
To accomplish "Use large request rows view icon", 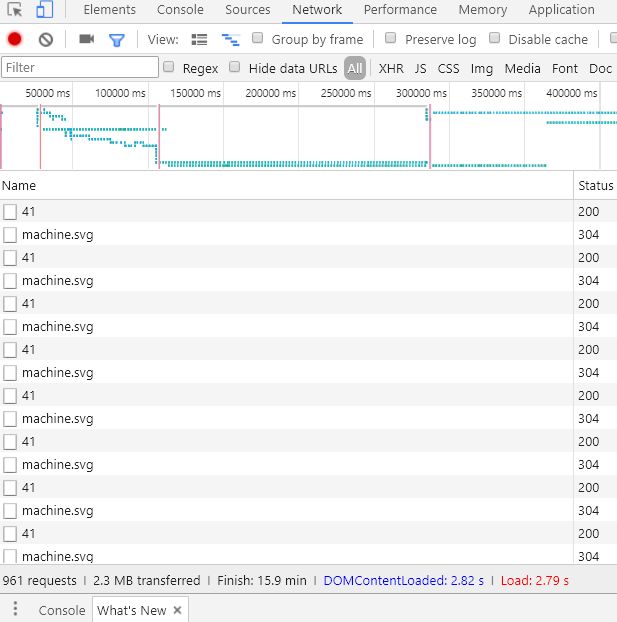I will tap(199, 40).
